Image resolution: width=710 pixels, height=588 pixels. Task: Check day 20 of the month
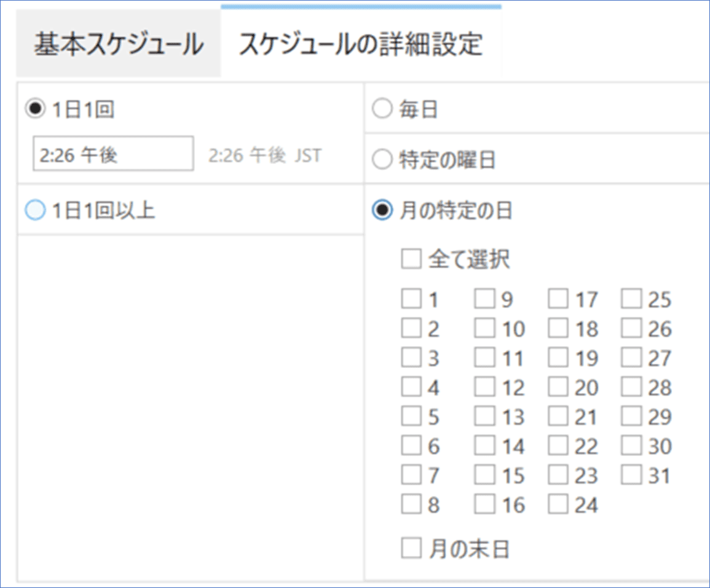pos(558,387)
